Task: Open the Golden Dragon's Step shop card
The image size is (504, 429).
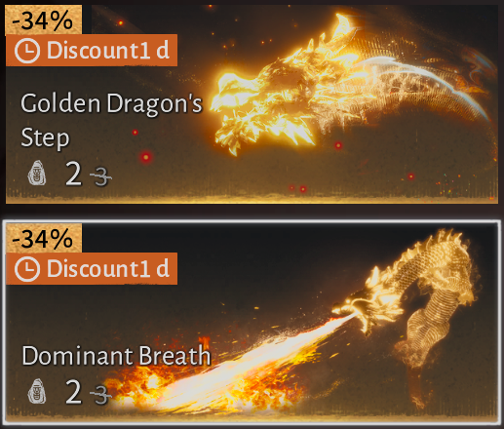Action: click(x=252, y=104)
